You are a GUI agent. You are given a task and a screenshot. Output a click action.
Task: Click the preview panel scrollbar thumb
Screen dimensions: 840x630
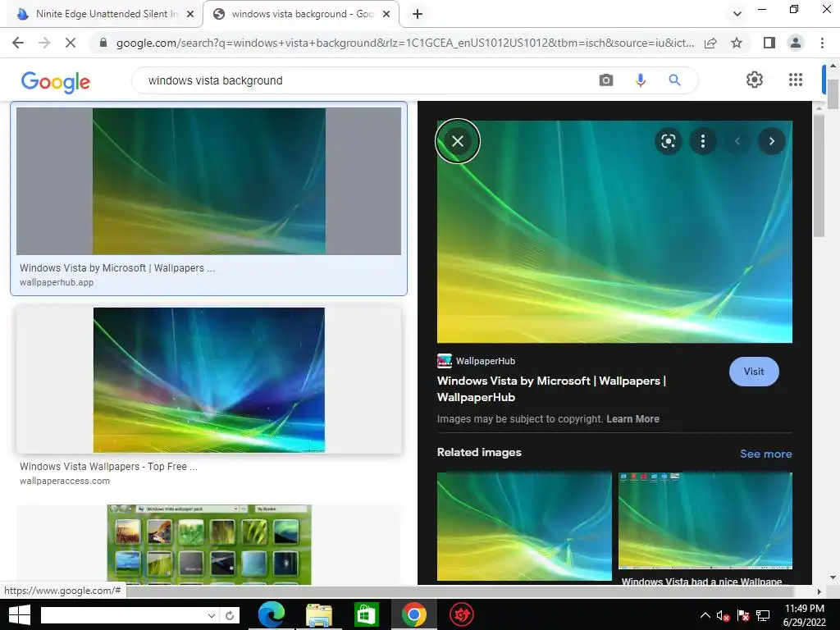point(819,176)
